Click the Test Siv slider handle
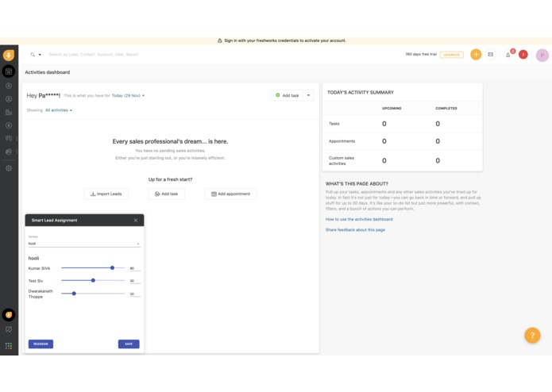Screen dimensions: 552x392 tap(93, 281)
